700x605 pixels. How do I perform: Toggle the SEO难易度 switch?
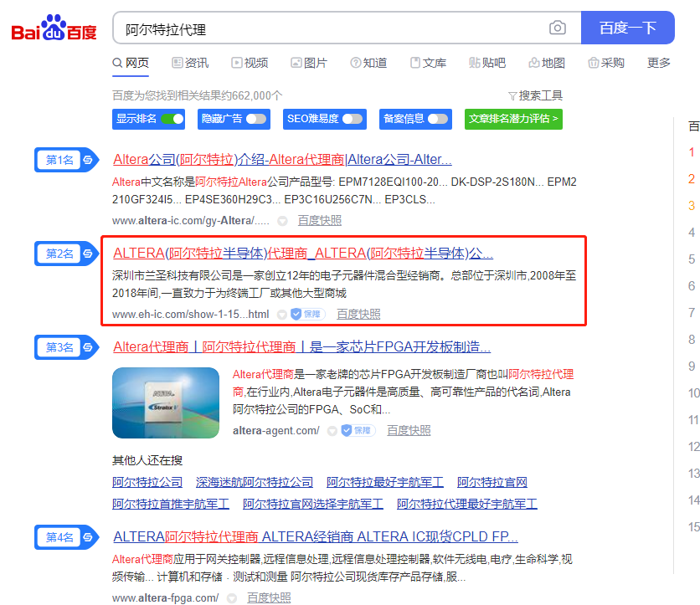(x=353, y=119)
